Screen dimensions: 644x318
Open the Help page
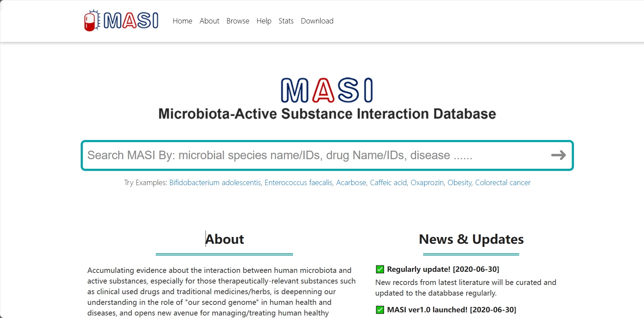click(x=264, y=21)
